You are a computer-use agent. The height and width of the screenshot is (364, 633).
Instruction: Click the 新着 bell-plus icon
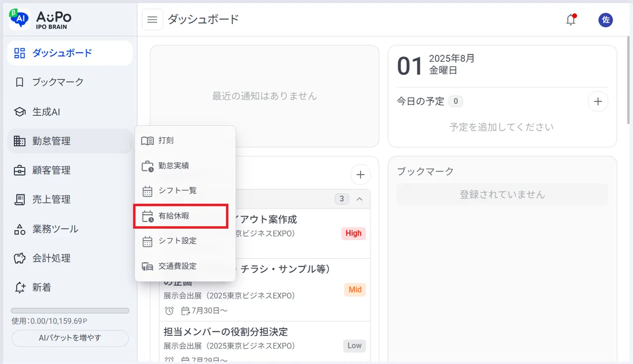19,287
